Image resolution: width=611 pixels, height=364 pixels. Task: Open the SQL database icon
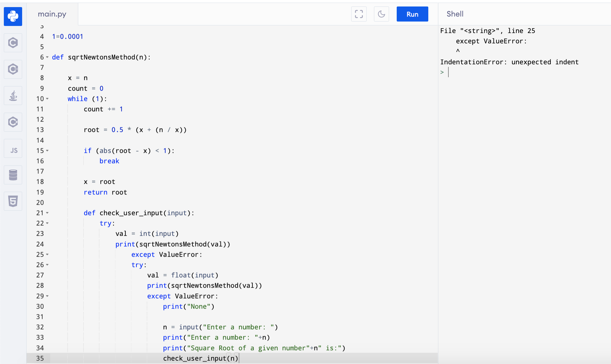[x=13, y=175]
